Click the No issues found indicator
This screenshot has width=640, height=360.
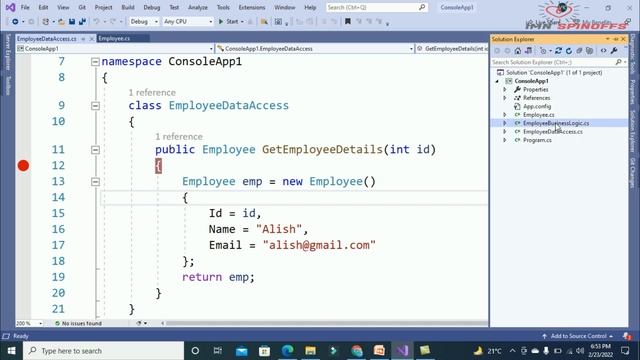[x=78, y=323]
